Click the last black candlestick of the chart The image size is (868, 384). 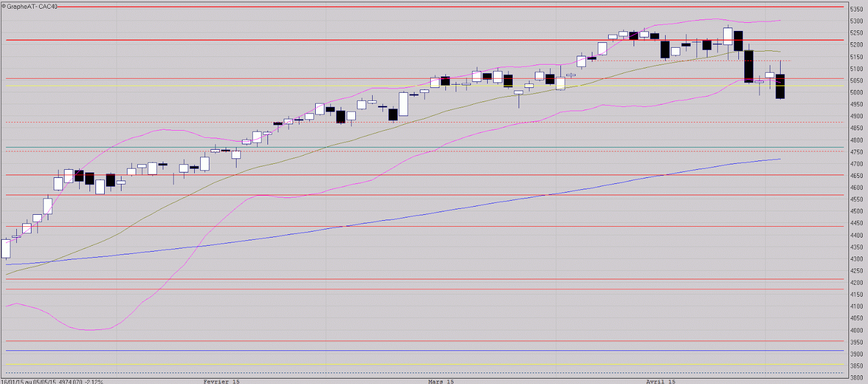(780, 86)
